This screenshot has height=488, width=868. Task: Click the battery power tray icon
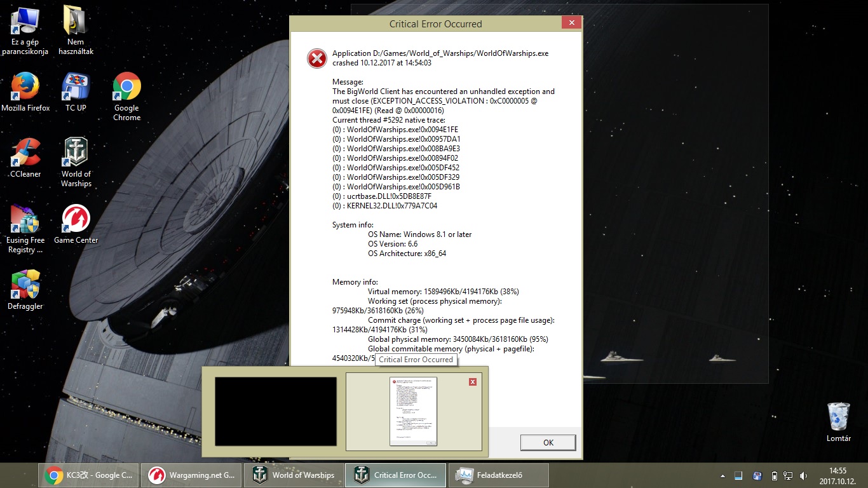click(x=774, y=476)
